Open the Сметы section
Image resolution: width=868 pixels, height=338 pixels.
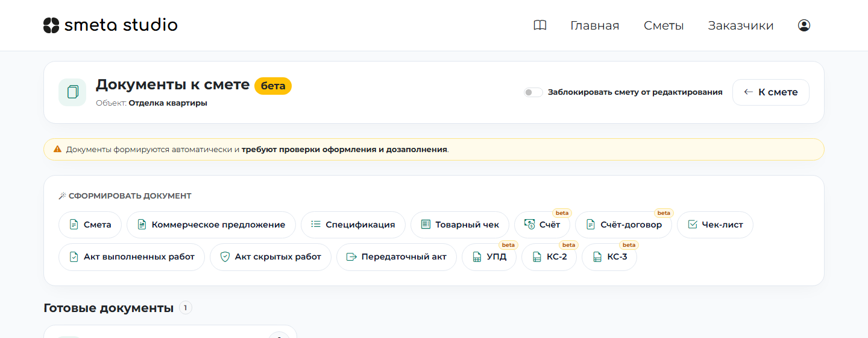click(x=664, y=25)
